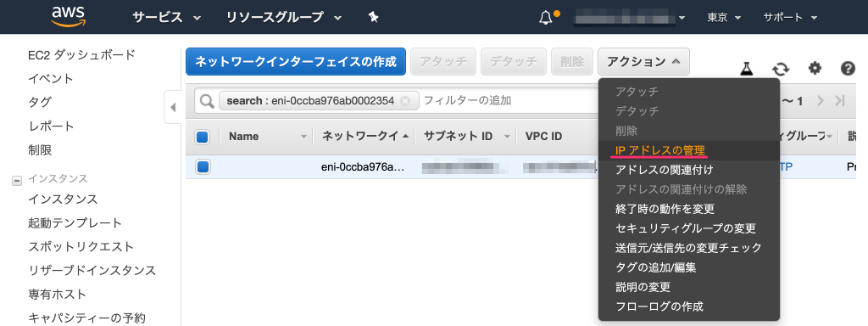This screenshot has height=326, width=868.
Task: Go to next page of results
Action: coord(821,101)
